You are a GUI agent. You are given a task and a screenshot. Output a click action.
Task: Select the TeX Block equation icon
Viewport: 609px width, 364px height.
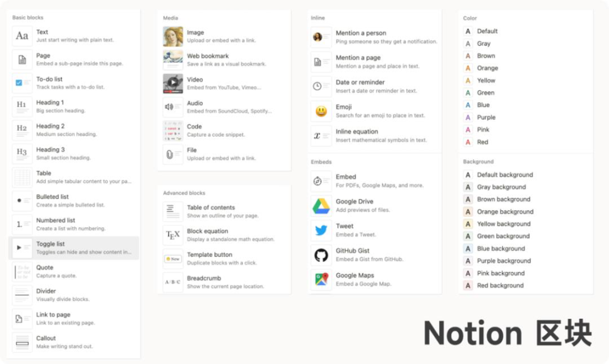[x=173, y=235]
